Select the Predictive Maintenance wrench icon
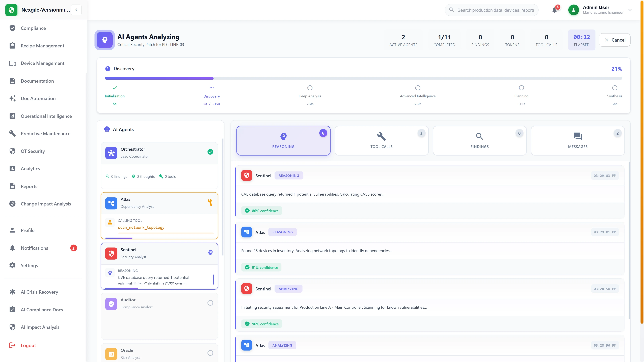The height and width of the screenshot is (362, 644). click(13, 133)
